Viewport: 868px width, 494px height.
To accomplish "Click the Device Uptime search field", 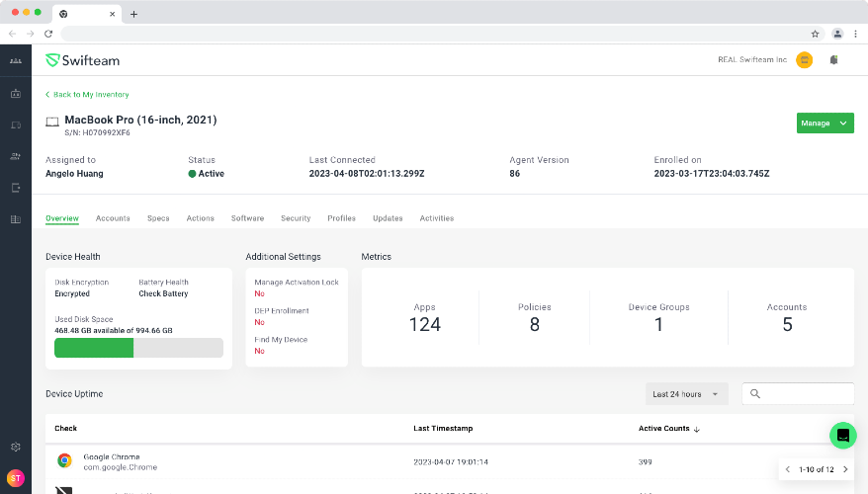I will (798, 394).
